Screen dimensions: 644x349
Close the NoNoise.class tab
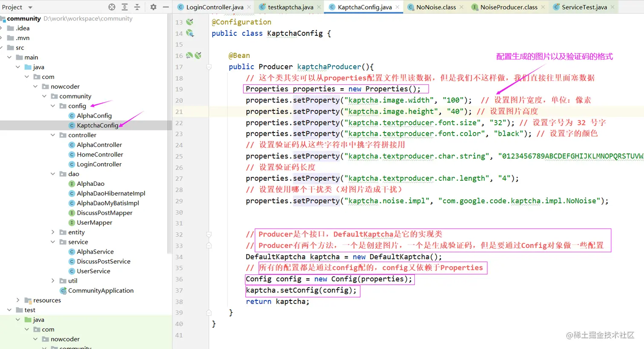(462, 7)
